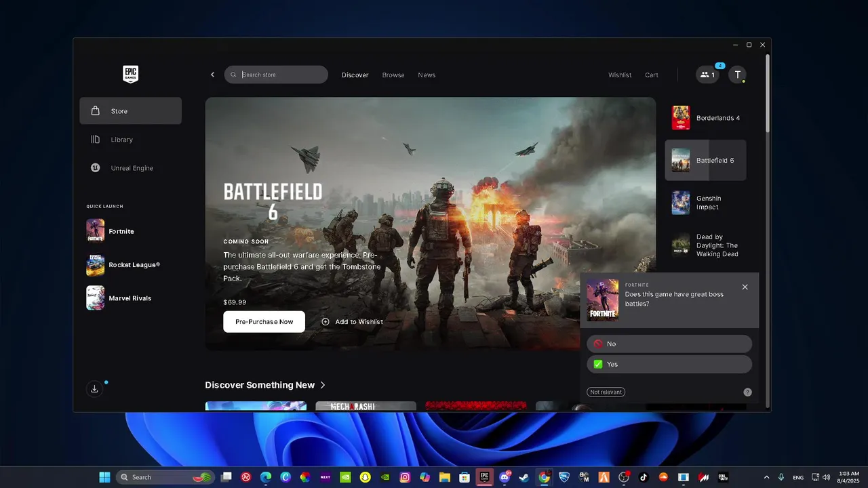Launch Rocket League from Quick Launch
Screen dimensions: 868x488
point(123,265)
